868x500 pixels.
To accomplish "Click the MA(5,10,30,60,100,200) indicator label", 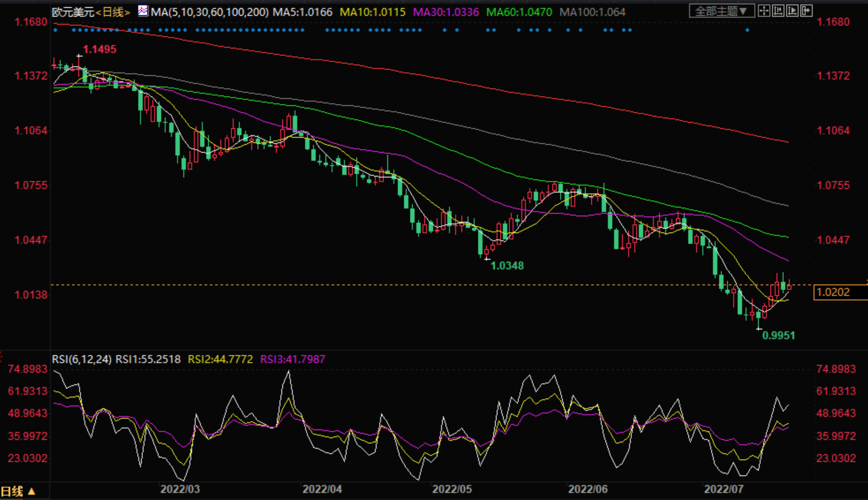I will coord(209,12).
